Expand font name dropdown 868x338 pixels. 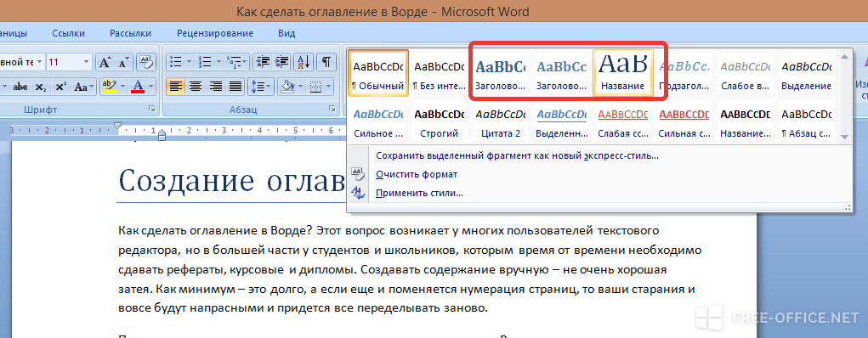(x=40, y=62)
